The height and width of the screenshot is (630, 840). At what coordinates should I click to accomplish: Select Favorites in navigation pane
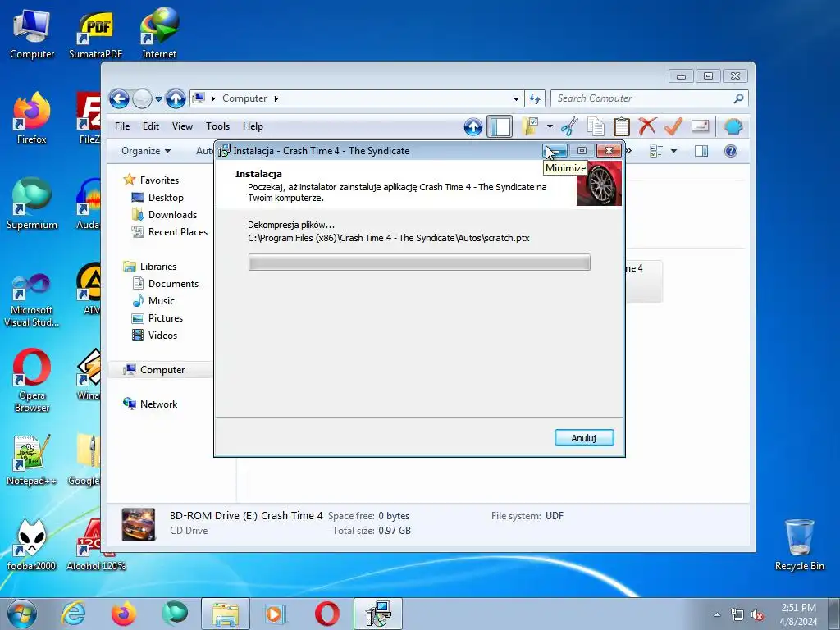159,180
